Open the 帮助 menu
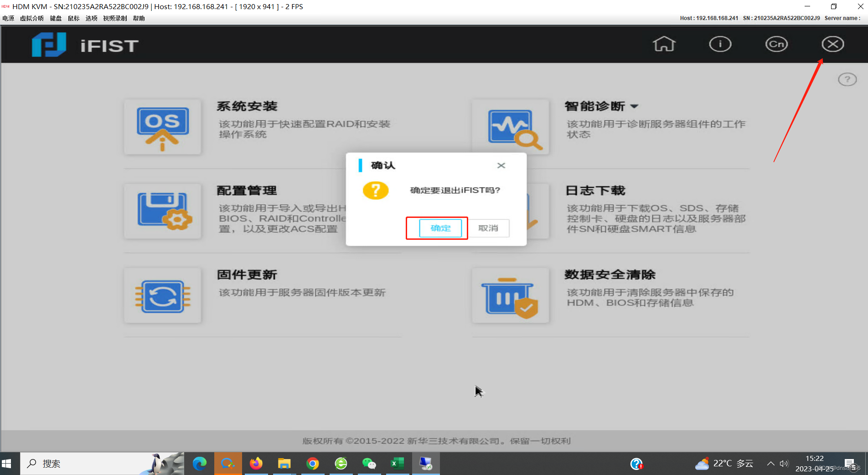Screen dimensions: 868x475 tap(139, 18)
